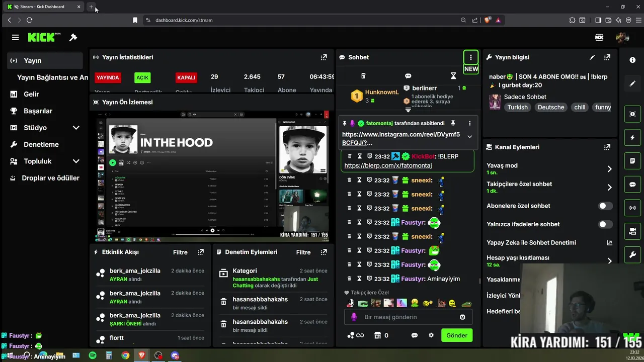The image size is (644, 362).
Task: Open chat settings gear icon
Action: pos(431,335)
